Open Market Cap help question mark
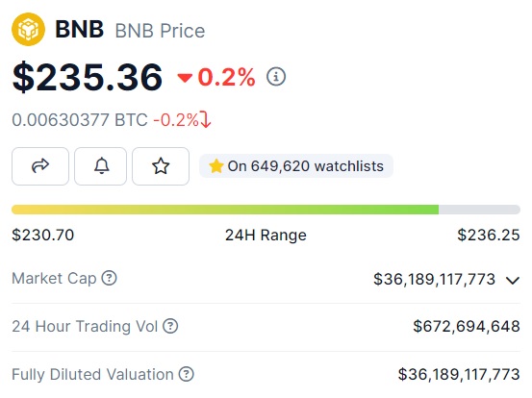 pyautogui.click(x=110, y=278)
